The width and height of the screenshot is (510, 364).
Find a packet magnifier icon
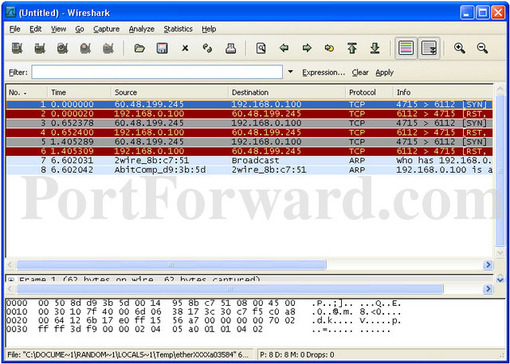261,48
